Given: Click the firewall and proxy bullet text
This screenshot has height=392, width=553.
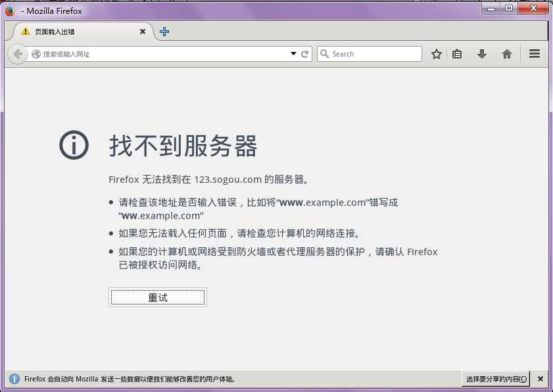Looking at the screenshot, I should point(278,258).
